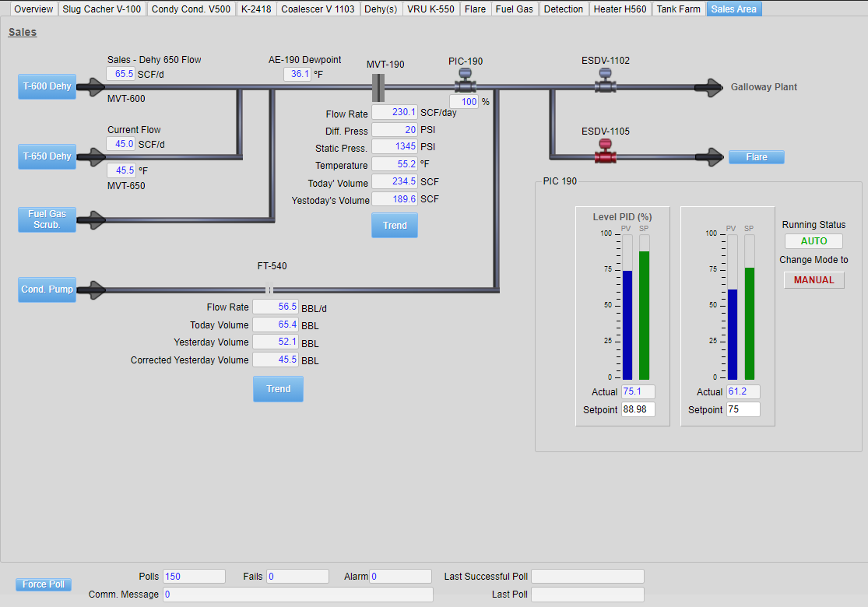This screenshot has height=607, width=868.
Task: Select the ESDV-1102 shutdown valve symbol
Action: coord(605,81)
